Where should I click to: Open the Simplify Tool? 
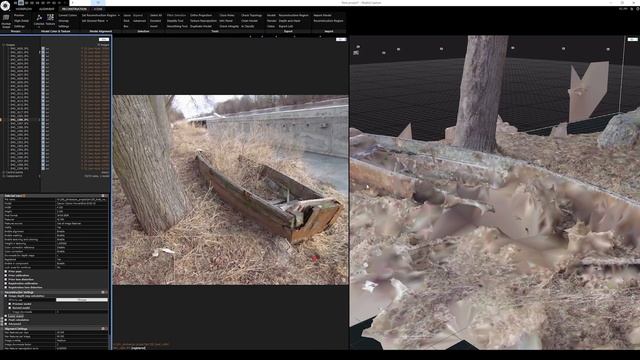(175, 21)
